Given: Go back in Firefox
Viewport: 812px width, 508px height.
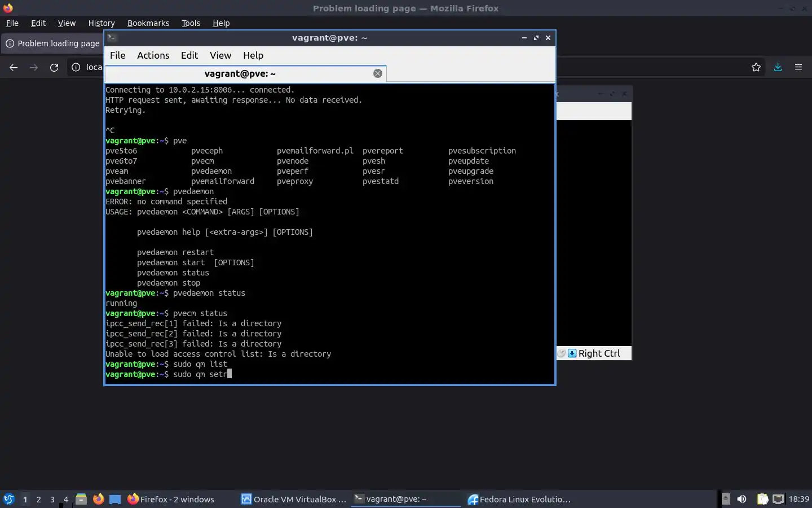Looking at the screenshot, I should click(14, 67).
